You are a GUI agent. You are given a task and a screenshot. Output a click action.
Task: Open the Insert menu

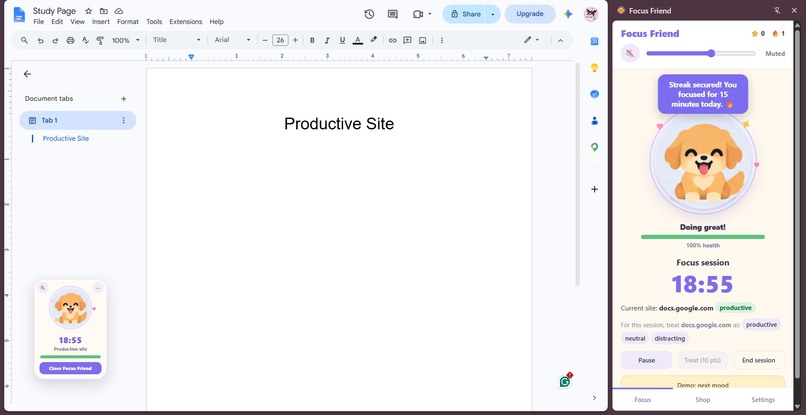[101, 22]
